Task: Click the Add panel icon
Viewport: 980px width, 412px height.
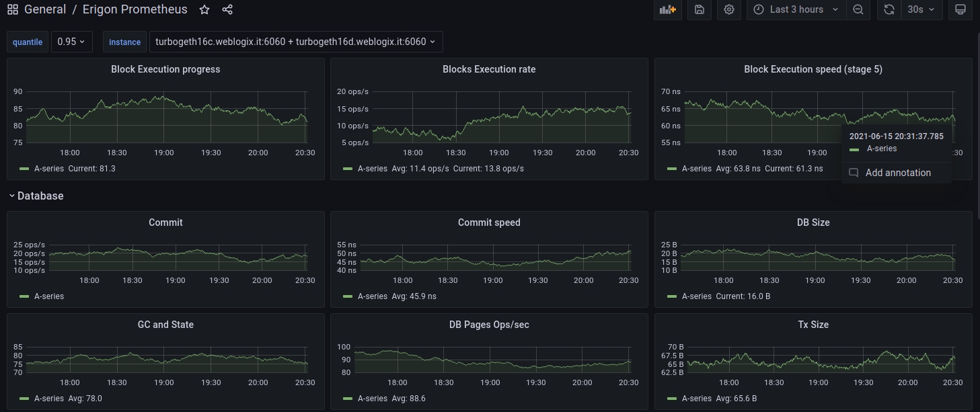Action: coord(667,9)
